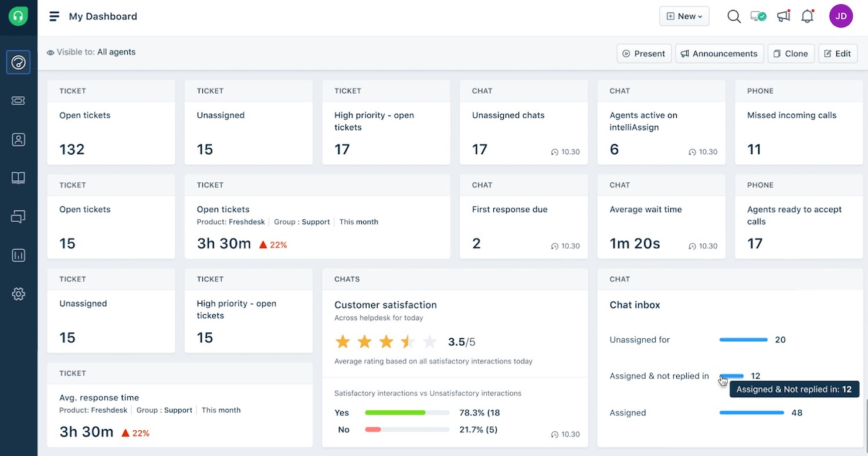Open the notifications bell icon
This screenshot has height=456, width=868.
(807, 16)
